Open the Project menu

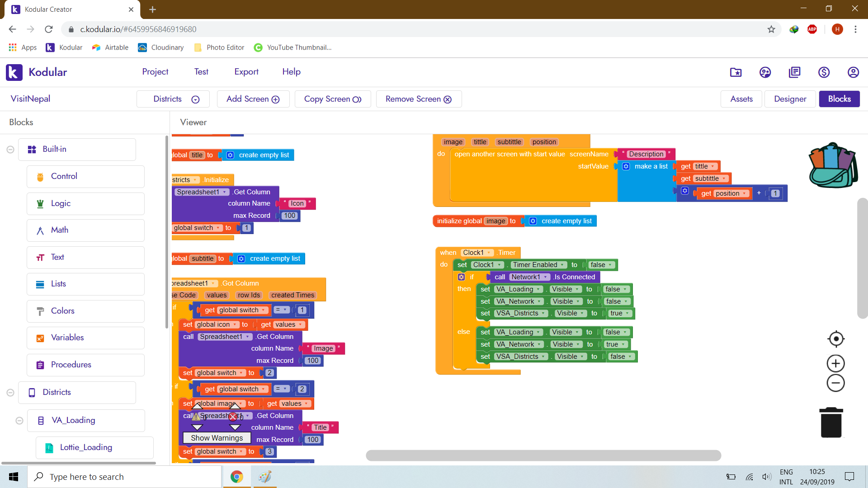(155, 72)
